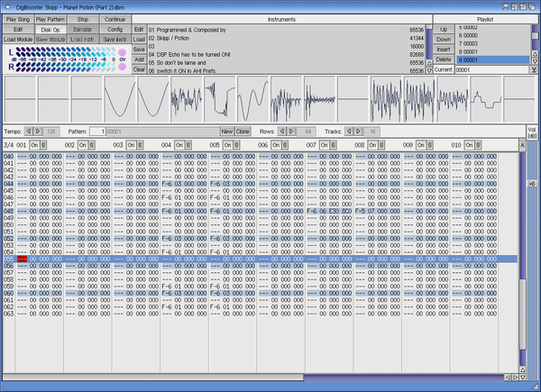Open the Disk Op. tab
This screenshot has width=541, height=392.
point(50,29)
